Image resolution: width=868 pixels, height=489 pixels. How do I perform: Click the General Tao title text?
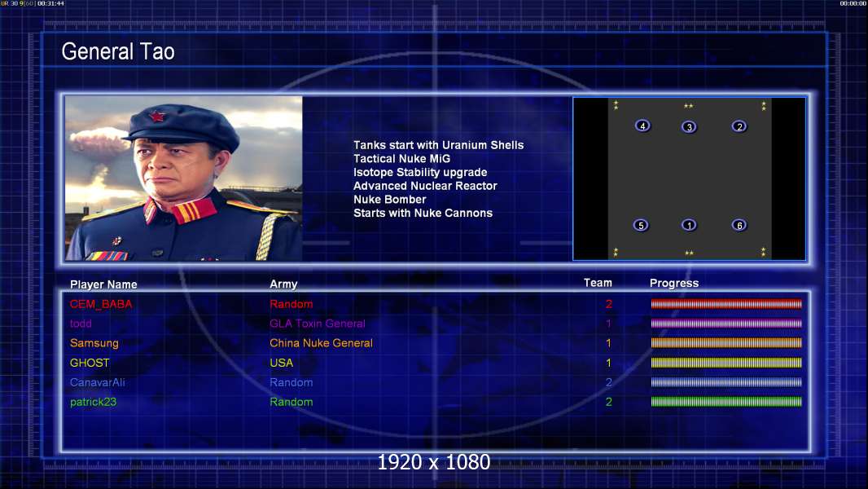[118, 51]
